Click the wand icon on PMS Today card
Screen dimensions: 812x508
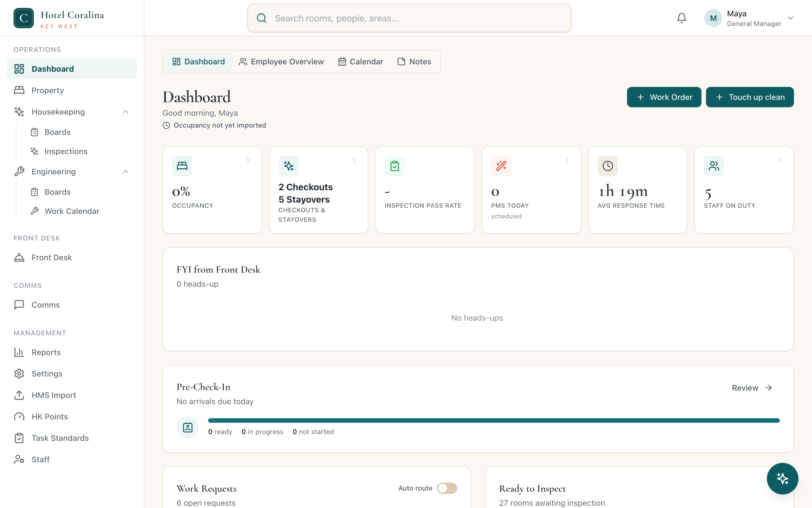[501, 166]
